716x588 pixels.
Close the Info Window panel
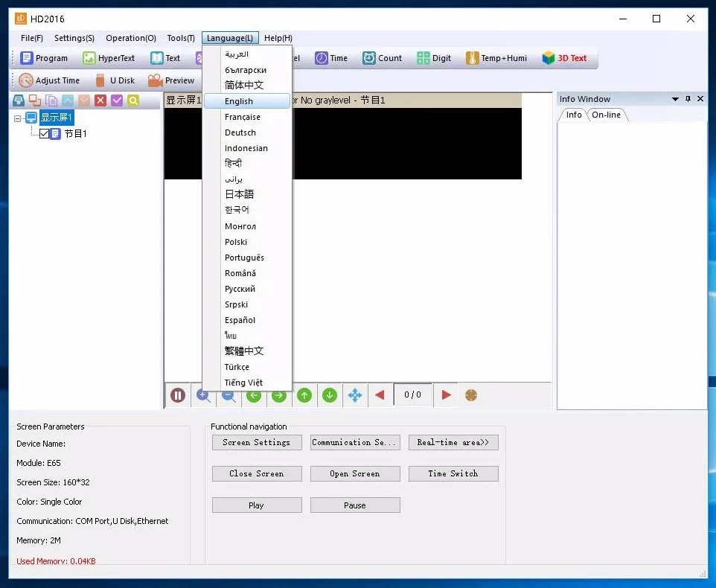[700, 98]
